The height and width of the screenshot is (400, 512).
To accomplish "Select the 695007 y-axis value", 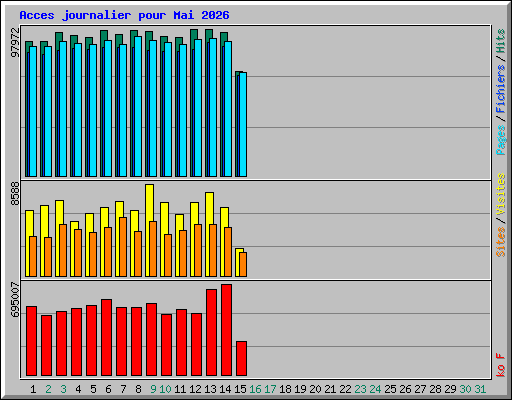I will pyautogui.click(x=15, y=299).
